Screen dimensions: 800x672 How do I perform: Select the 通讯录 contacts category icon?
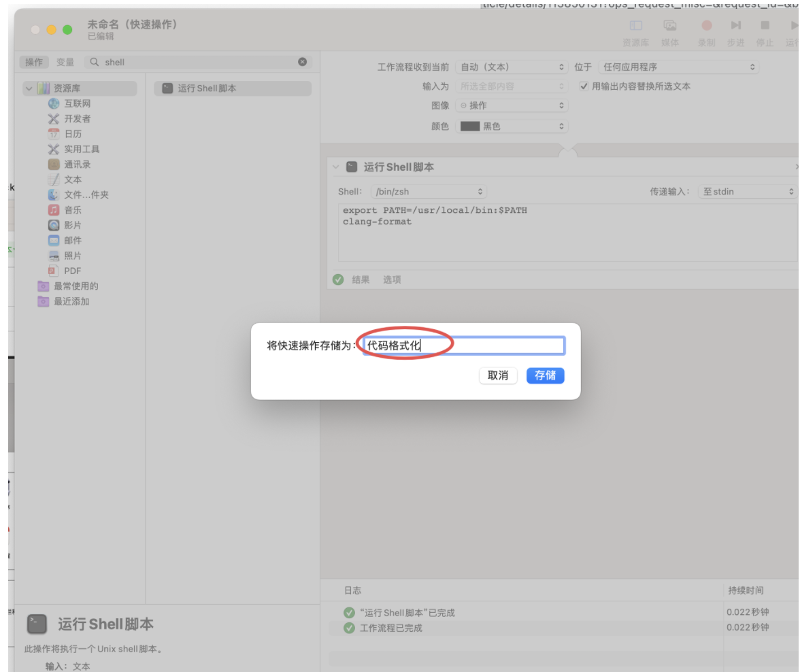click(x=54, y=165)
